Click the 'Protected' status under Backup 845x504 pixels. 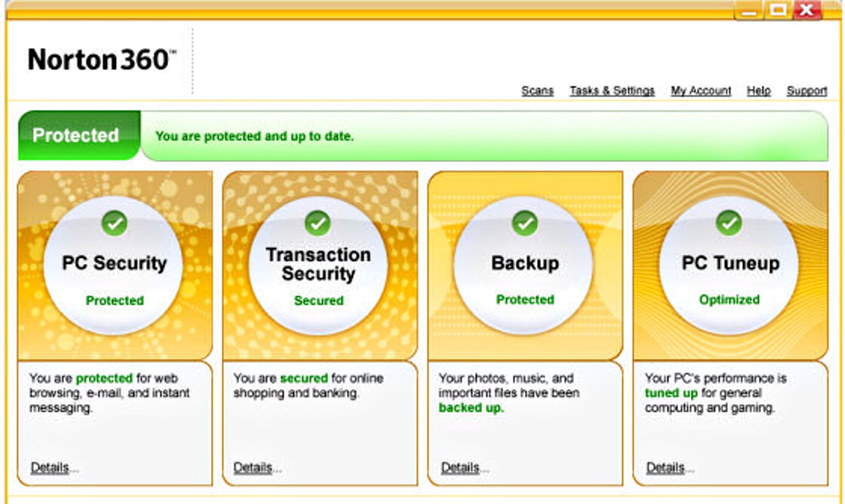[x=525, y=300]
